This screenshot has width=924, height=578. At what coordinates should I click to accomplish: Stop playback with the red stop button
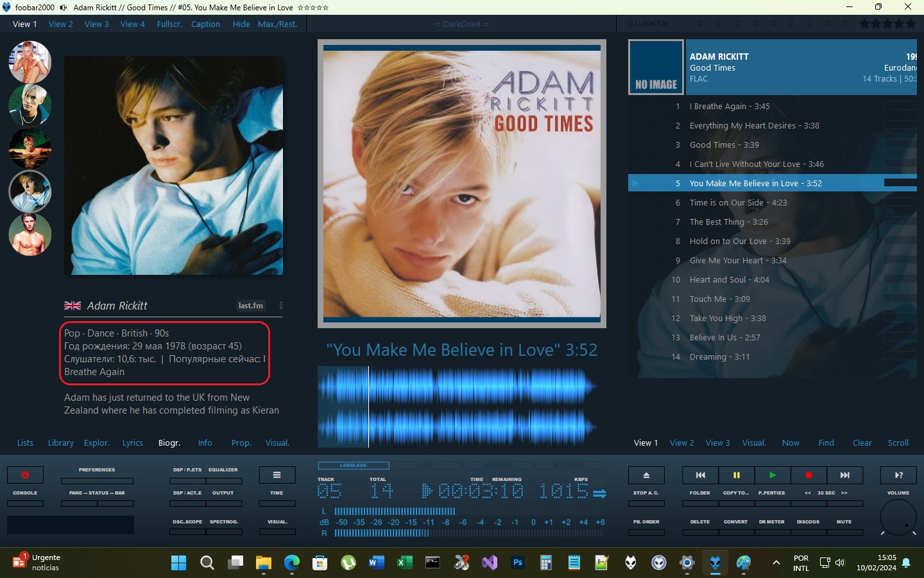(809, 475)
